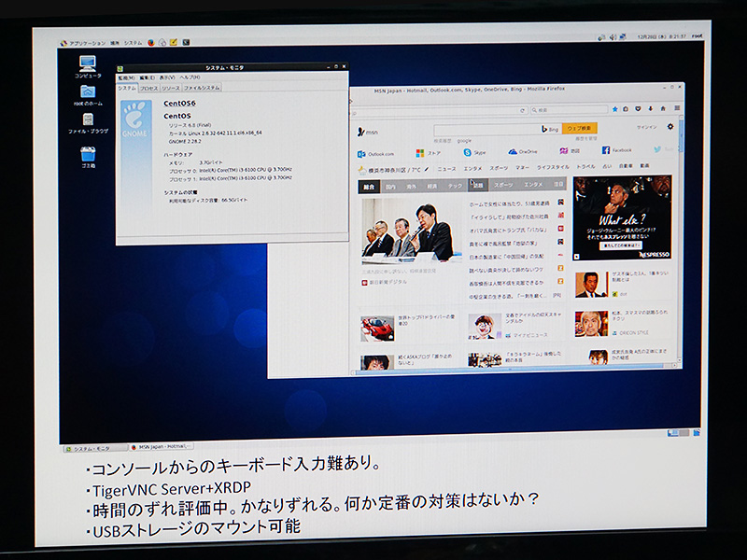
Task: Click the Firefox Pocket icon
Action: (x=638, y=109)
